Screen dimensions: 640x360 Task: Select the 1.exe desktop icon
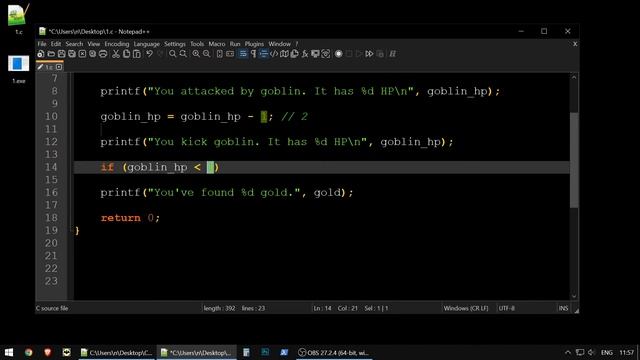(x=18, y=69)
